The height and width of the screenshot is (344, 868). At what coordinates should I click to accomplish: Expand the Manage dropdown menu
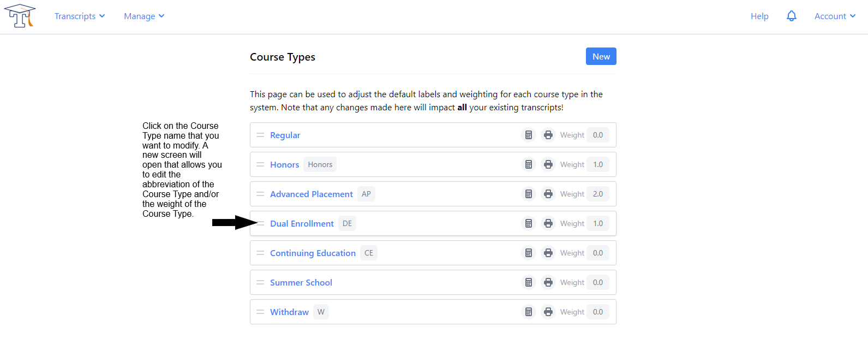[144, 16]
